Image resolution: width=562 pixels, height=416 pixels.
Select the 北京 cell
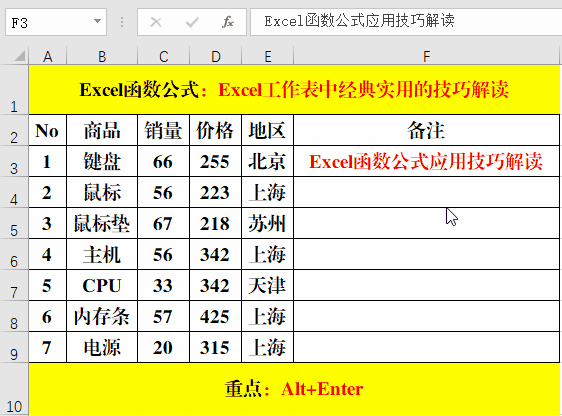point(267,161)
